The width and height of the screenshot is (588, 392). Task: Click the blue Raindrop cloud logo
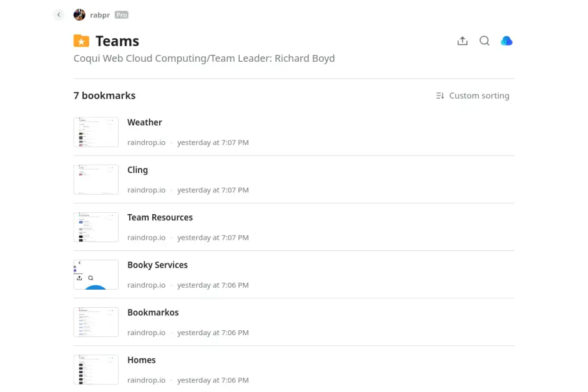point(507,41)
